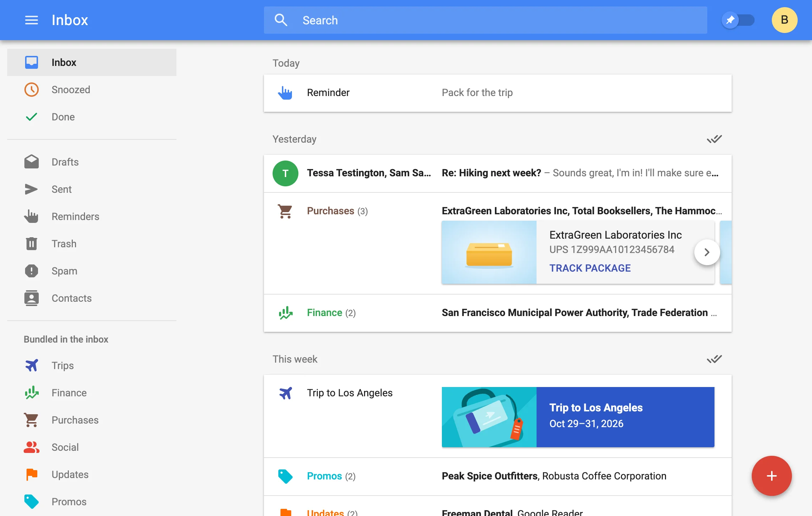Show next card in Purchases carousel
Viewport: 812px width, 516px height.
tap(707, 252)
